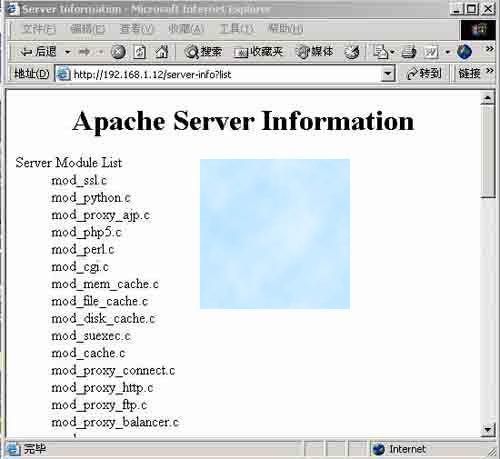
Task: Click the vertical scrollbar thumb
Action: (488, 152)
